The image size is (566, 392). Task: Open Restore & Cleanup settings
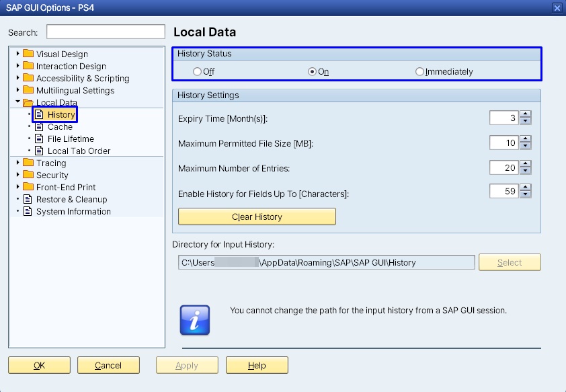coord(71,199)
